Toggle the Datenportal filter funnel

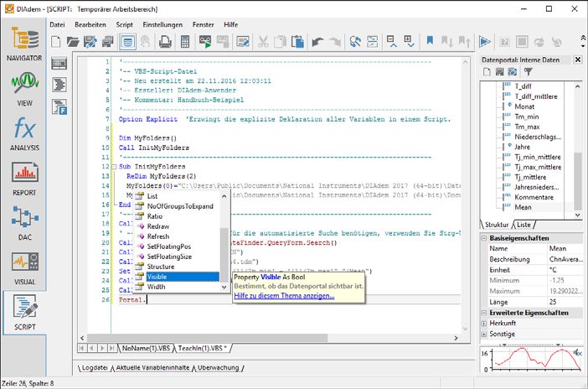point(528,72)
